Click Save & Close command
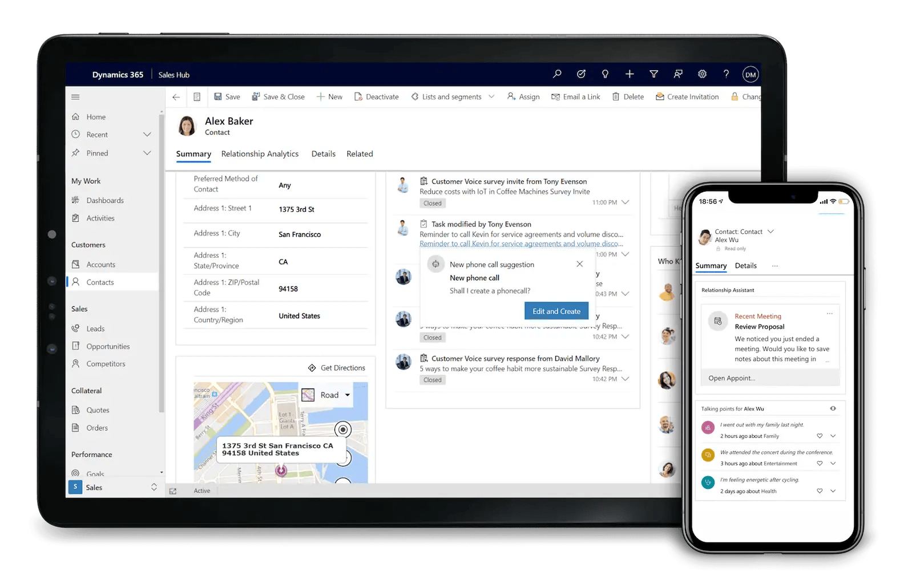The width and height of the screenshot is (924, 584). click(279, 97)
